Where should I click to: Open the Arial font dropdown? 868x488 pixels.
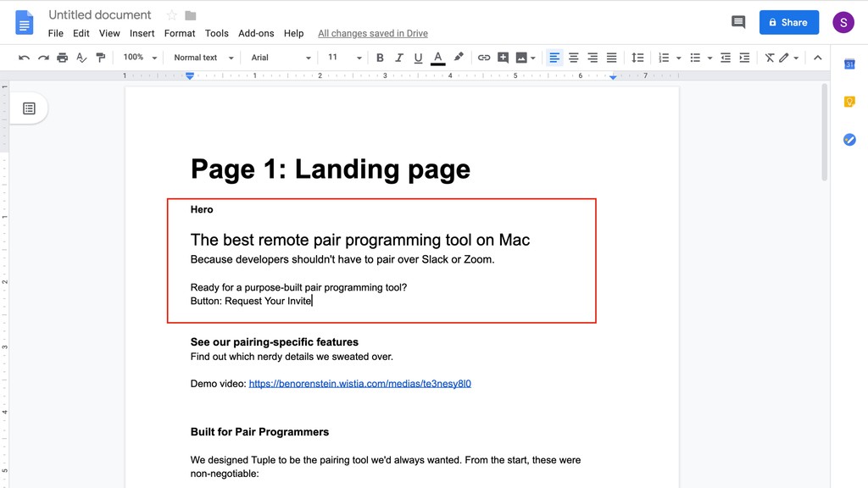281,58
